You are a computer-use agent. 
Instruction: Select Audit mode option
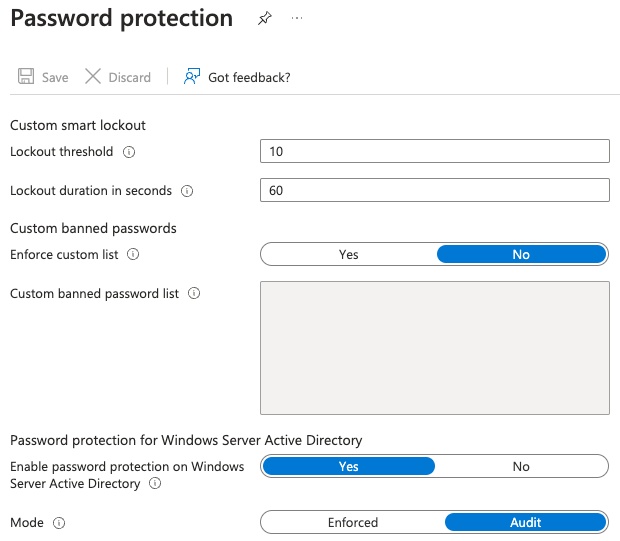pos(525,523)
